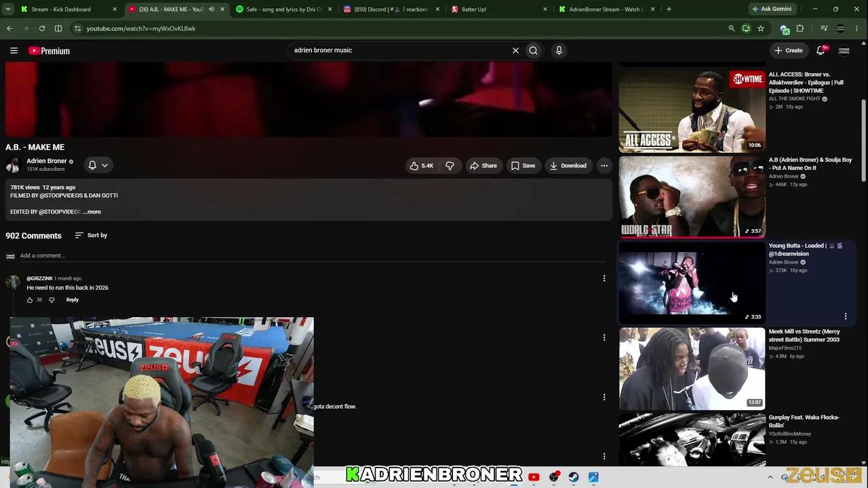Open the YouTube account avatar menu

(844, 50)
